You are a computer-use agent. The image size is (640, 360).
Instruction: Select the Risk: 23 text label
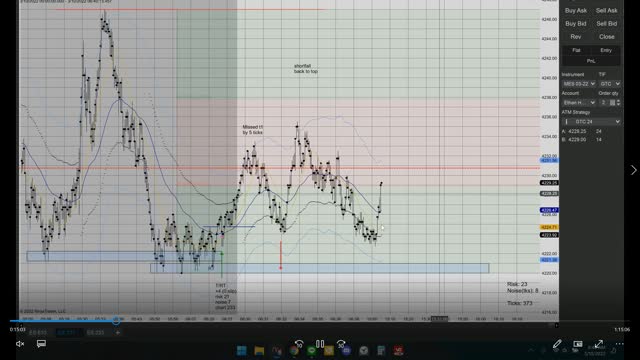tap(517, 284)
